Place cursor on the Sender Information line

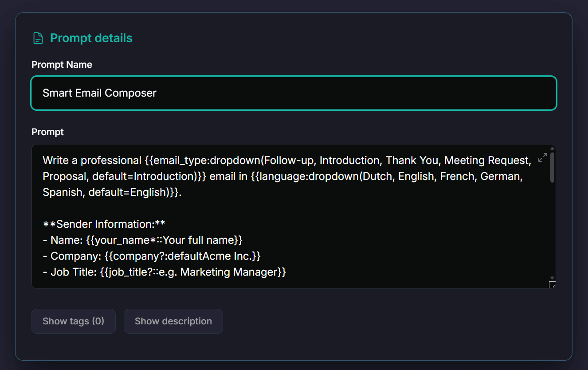[104, 224]
